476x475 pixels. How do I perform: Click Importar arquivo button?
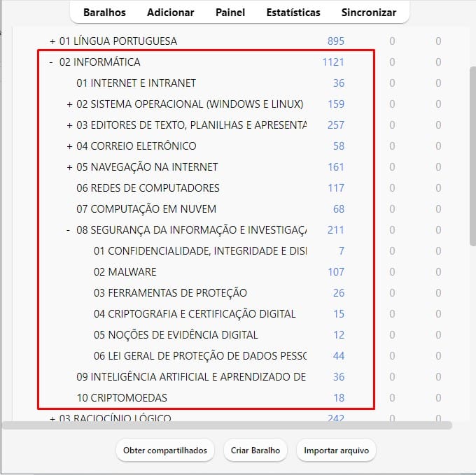click(337, 450)
